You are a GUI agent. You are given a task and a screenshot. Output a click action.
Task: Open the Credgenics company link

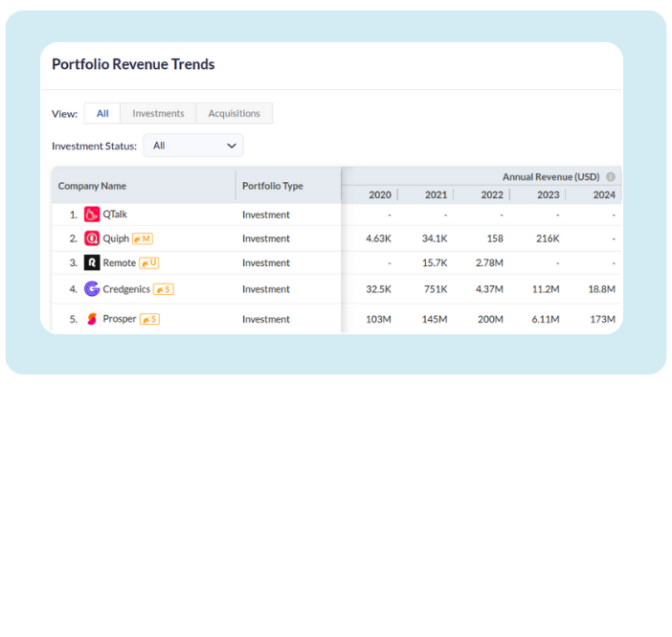tap(126, 289)
